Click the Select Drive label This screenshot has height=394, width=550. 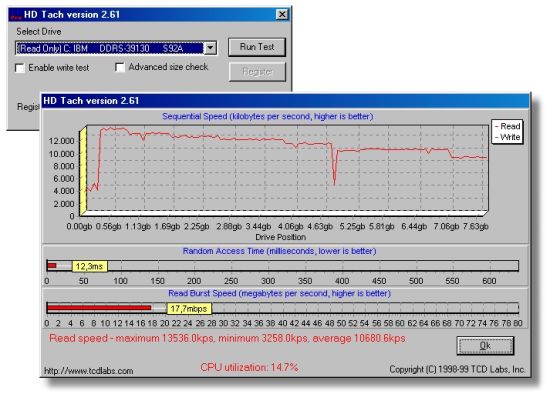(x=39, y=32)
